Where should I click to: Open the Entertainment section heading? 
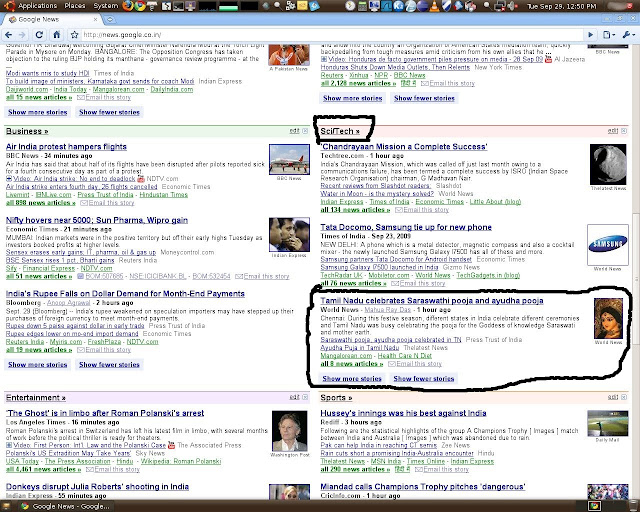click(36, 398)
